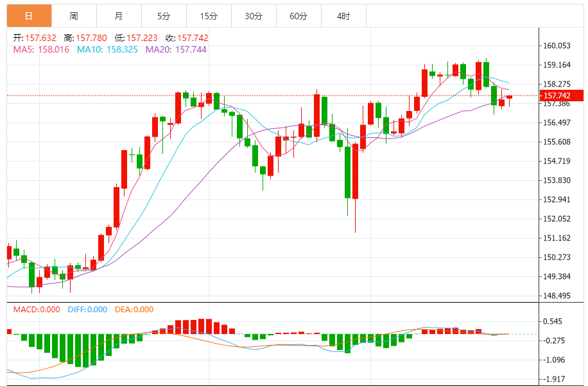This screenshot has width=588, height=386.
Task: Click the -1.096 MACD axis label
Action: (554, 360)
